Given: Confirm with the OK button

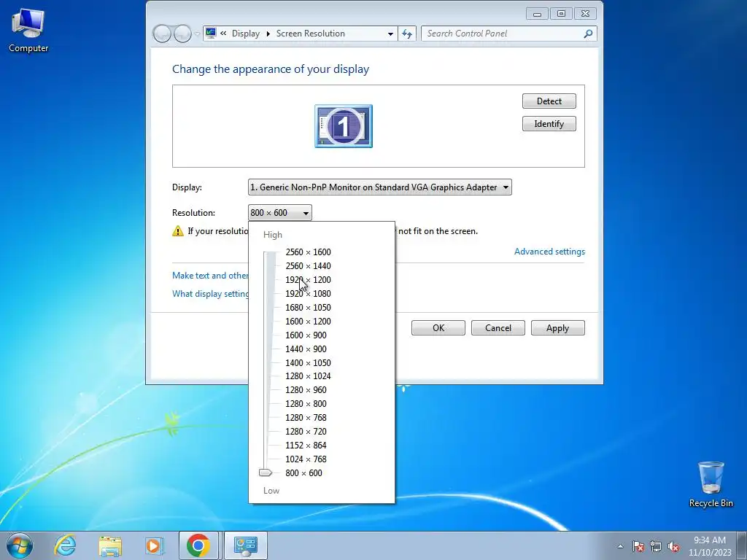Looking at the screenshot, I should click(x=438, y=327).
